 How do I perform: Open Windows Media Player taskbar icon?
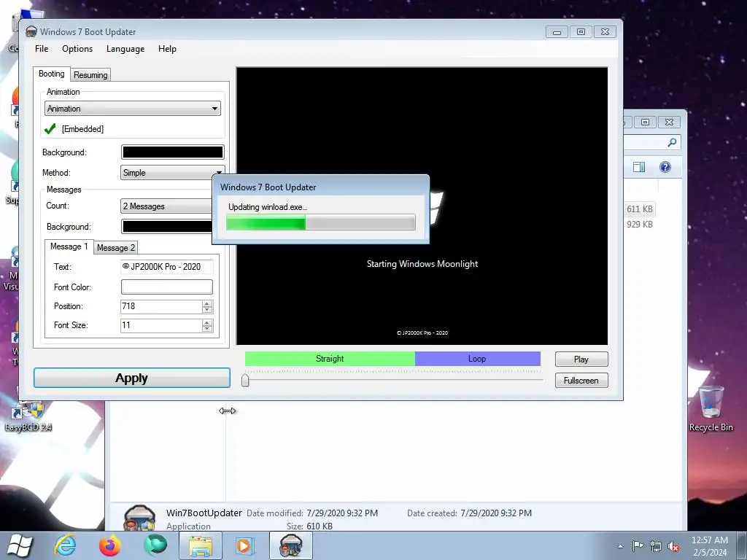point(245,545)
